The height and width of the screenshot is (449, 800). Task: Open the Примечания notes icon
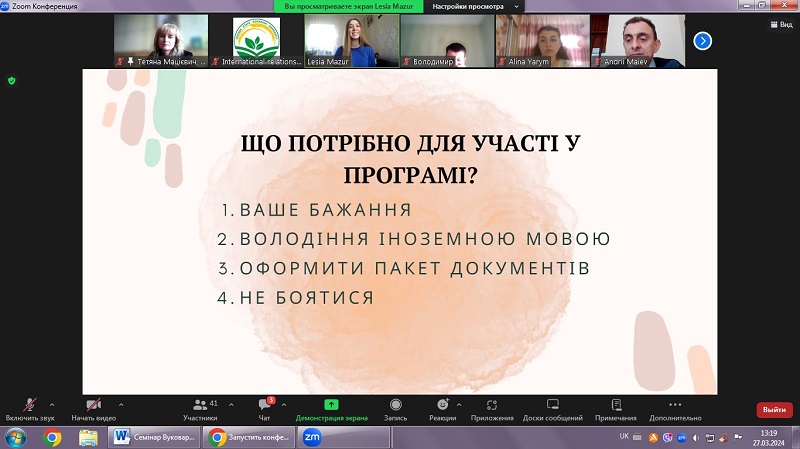click(616, 404)
